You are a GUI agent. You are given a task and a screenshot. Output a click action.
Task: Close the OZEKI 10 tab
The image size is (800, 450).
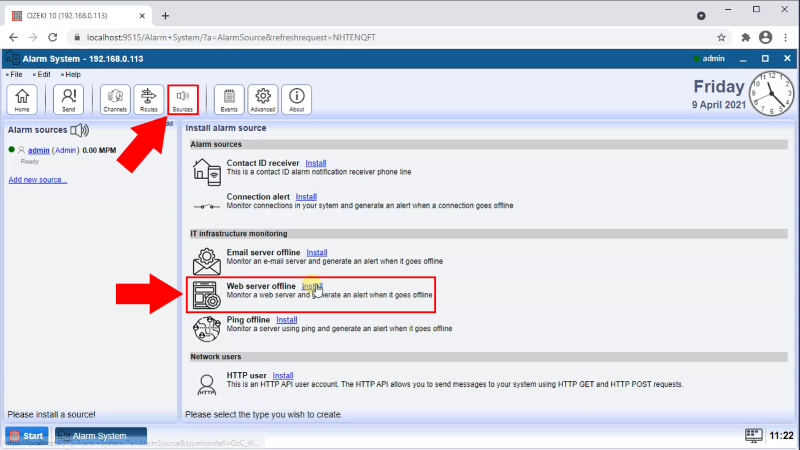coord(142,16)
